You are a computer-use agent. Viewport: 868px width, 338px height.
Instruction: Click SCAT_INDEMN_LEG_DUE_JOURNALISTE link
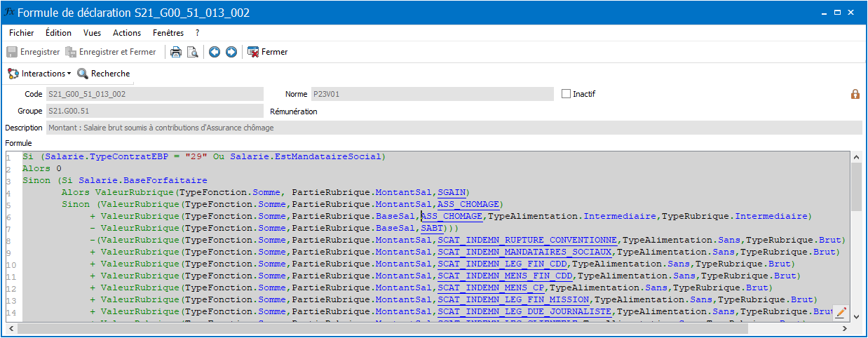tap(524, 311)
